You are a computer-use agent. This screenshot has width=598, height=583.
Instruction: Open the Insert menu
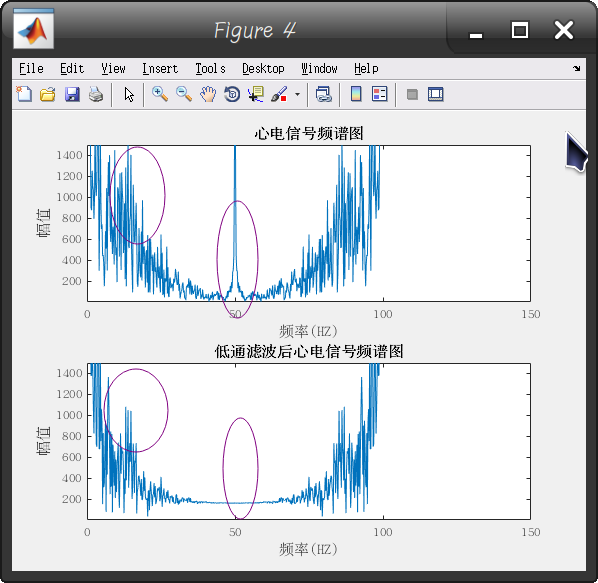(x=160, y=69)
